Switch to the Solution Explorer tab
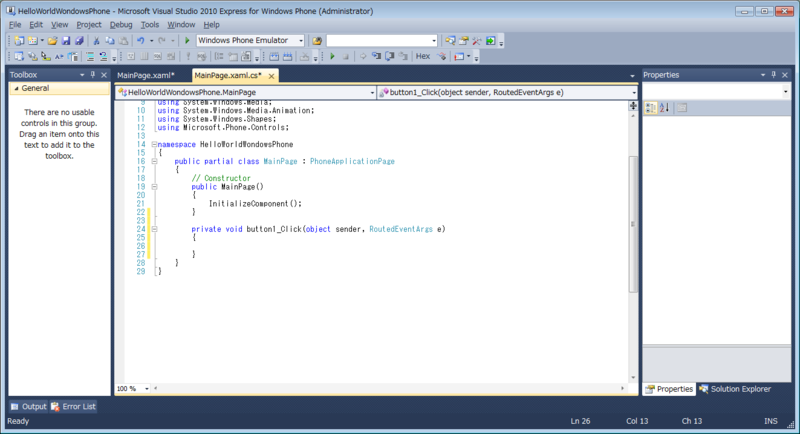 click(x=735, y=389)
